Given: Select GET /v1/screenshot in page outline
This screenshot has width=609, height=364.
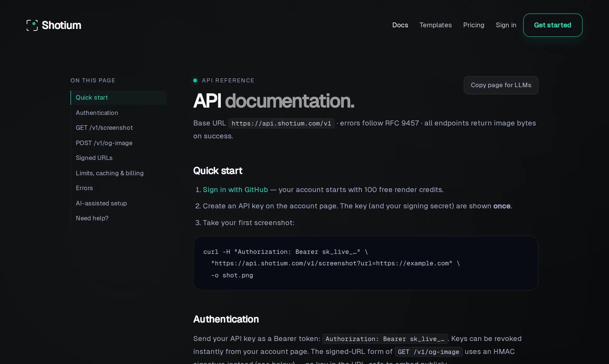Looking at the screenshot, I should click(x=118, y=128).
